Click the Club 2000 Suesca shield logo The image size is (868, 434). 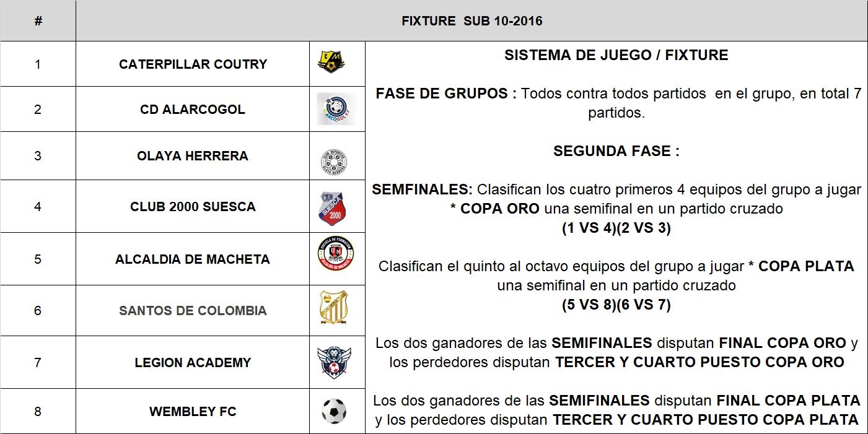click(x=333, y=207)
